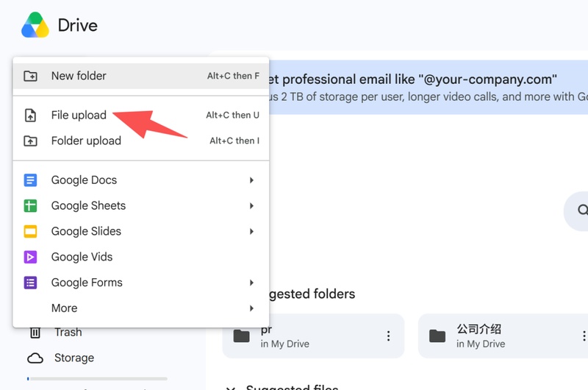This screenshot has width=588, height=390.
Task: Click the New folder icon
Action: point(30,76)
